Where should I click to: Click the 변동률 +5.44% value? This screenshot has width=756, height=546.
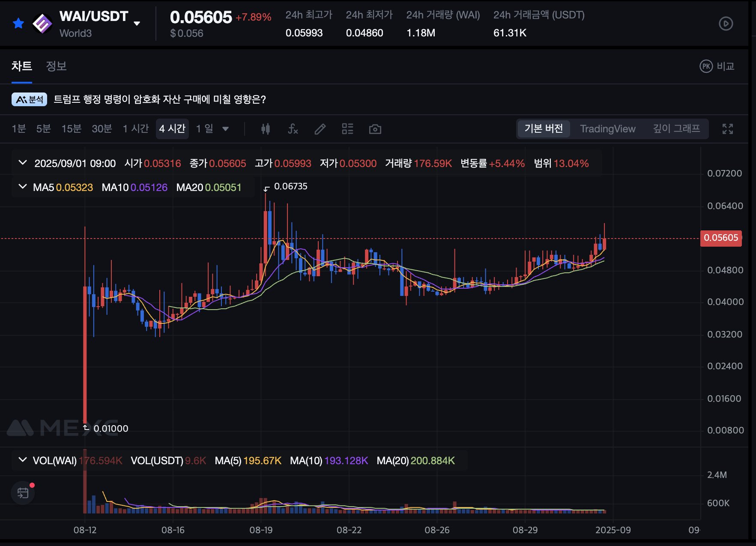[x=507, y=164]
